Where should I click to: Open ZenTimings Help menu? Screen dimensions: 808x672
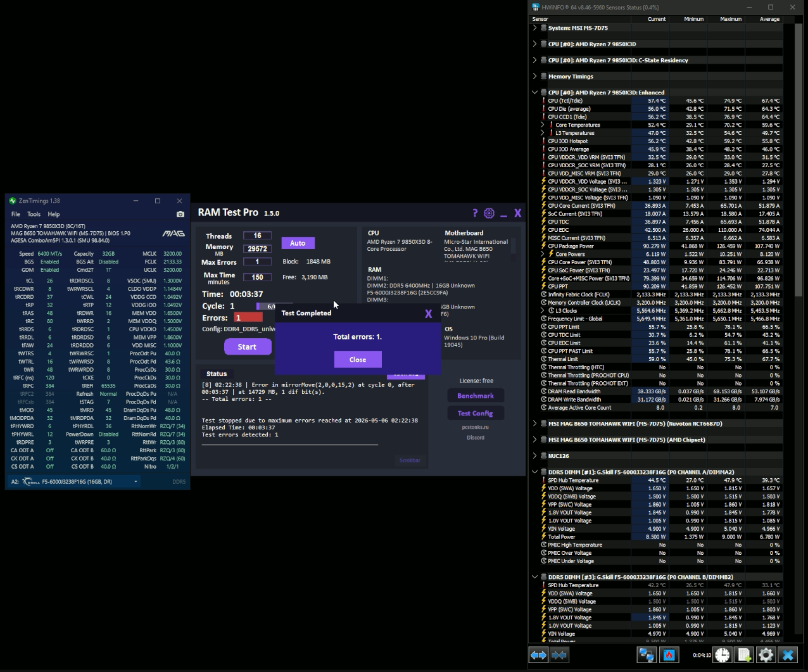point(54,214)
